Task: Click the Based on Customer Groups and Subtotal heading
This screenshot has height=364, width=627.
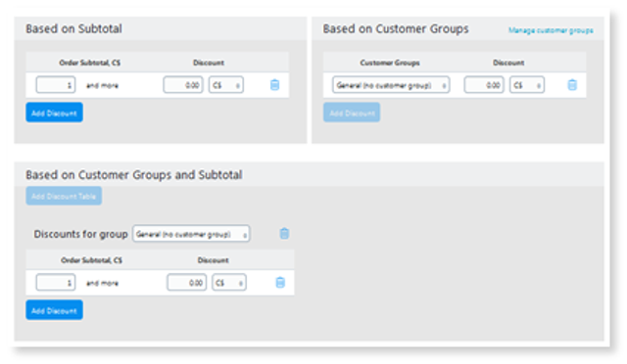Action: click(134, 175)
